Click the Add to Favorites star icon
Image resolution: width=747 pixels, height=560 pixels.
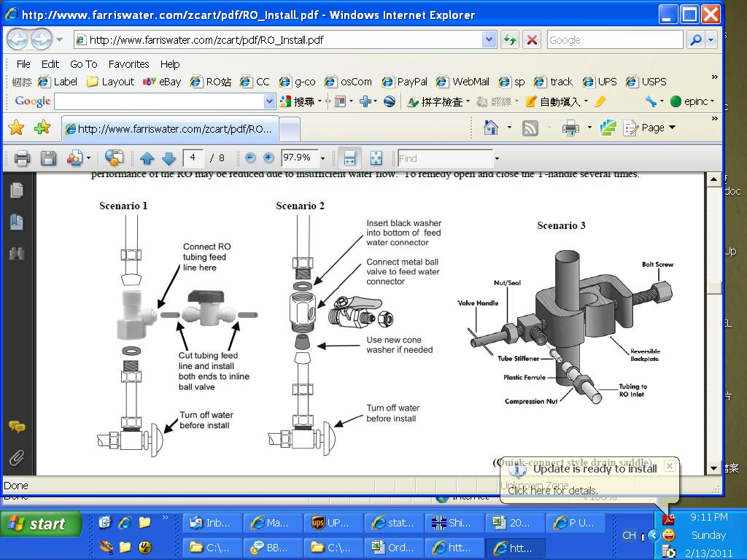click(42, 128)
